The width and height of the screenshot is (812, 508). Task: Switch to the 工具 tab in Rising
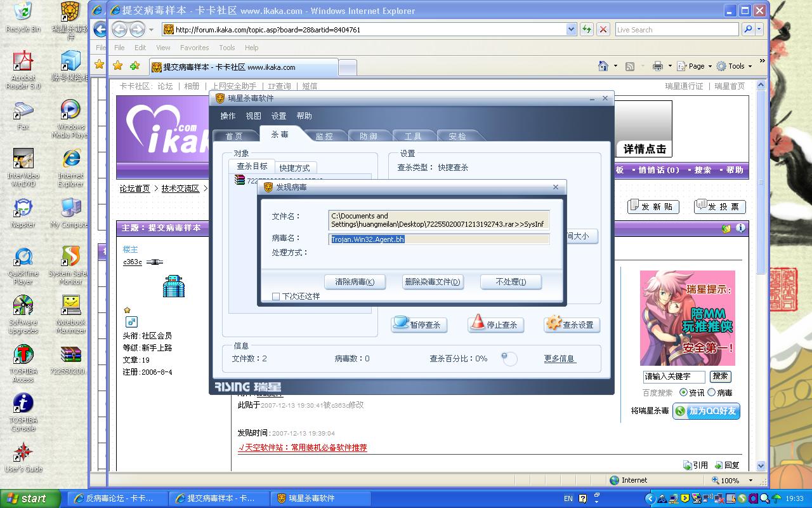click(x=413, y=136)
